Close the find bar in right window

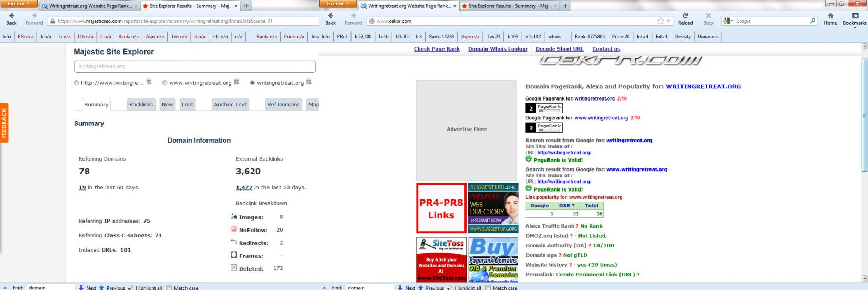[x=325, y=288]
